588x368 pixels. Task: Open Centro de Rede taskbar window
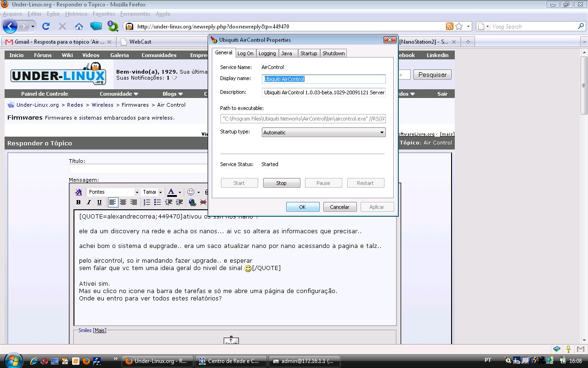point(232,361)
